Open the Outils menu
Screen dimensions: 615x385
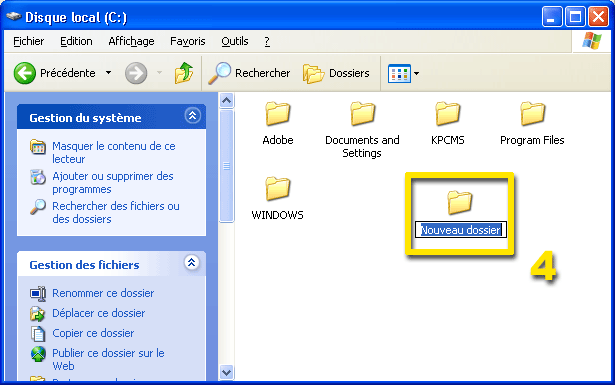(235, 41)
